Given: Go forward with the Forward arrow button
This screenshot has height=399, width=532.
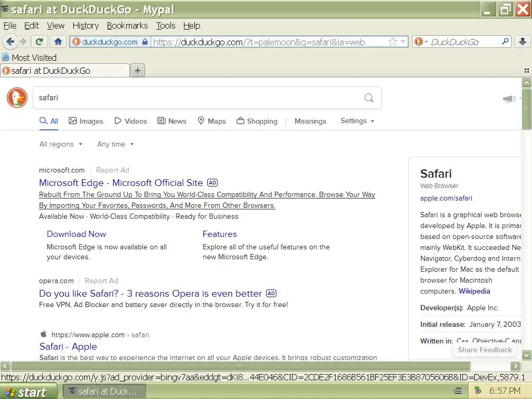Looking at the screenshot, I should click(23, 42).
